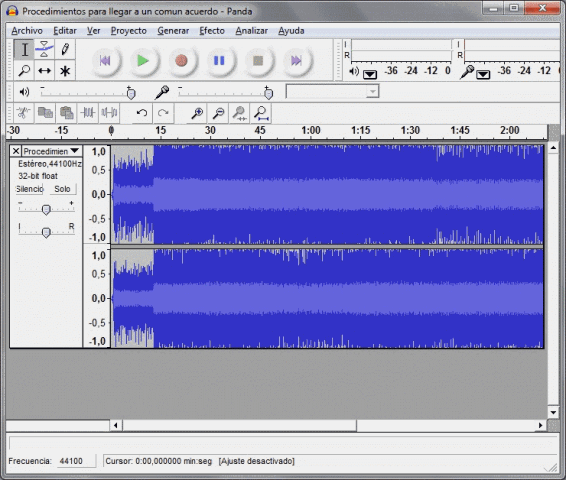Click the output speaker meter icon
The image size is (566, 480).
(354, 72)
